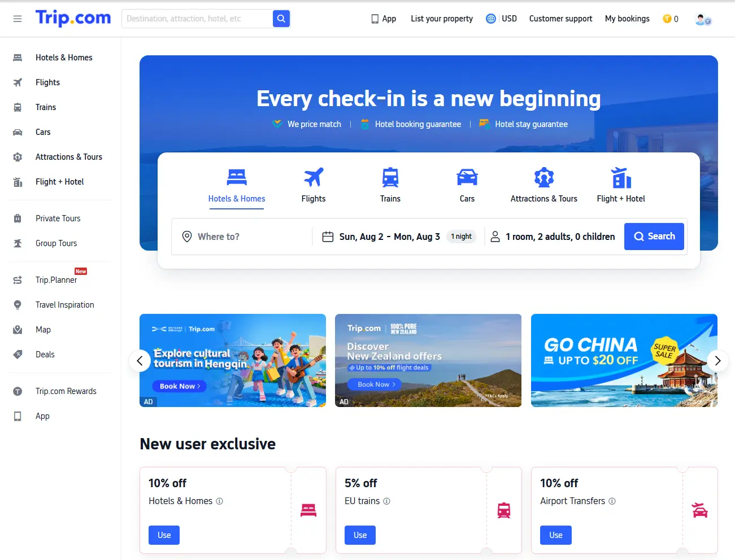Open Customer support link
This screenshot has width=735, height=560.
click(x=560, y=19)
